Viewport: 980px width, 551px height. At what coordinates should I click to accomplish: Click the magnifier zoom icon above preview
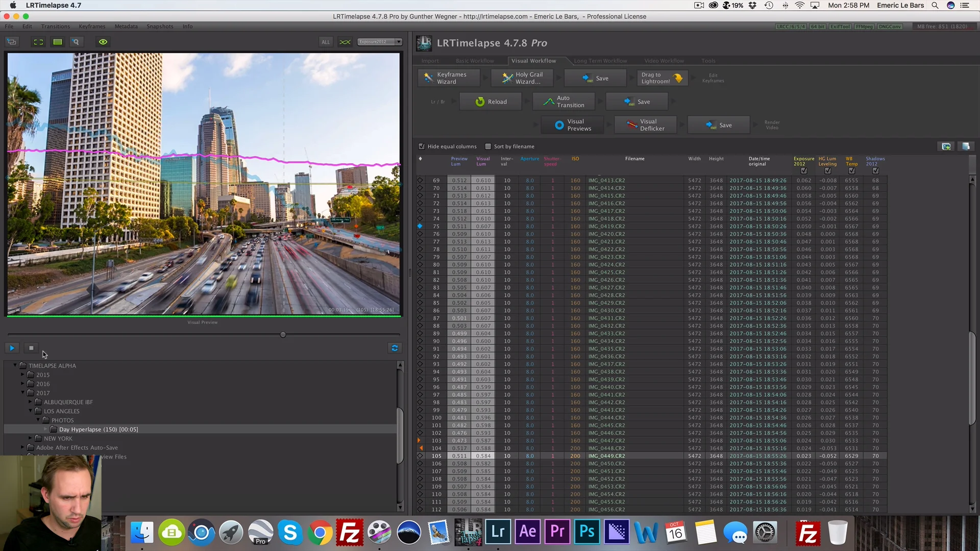point(76,42)
